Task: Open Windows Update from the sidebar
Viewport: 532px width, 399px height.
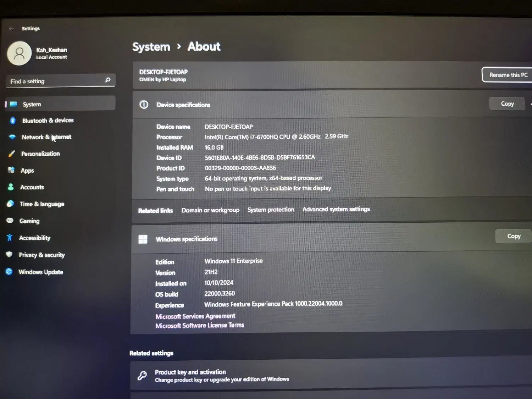Action: pyautogui.click(x=40, y=272)
